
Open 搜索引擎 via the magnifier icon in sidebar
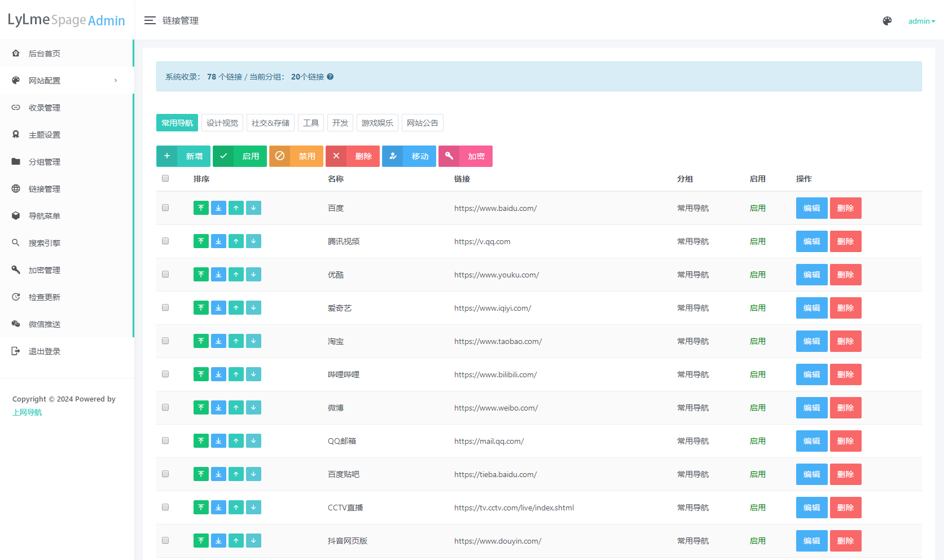coord(16,242)
